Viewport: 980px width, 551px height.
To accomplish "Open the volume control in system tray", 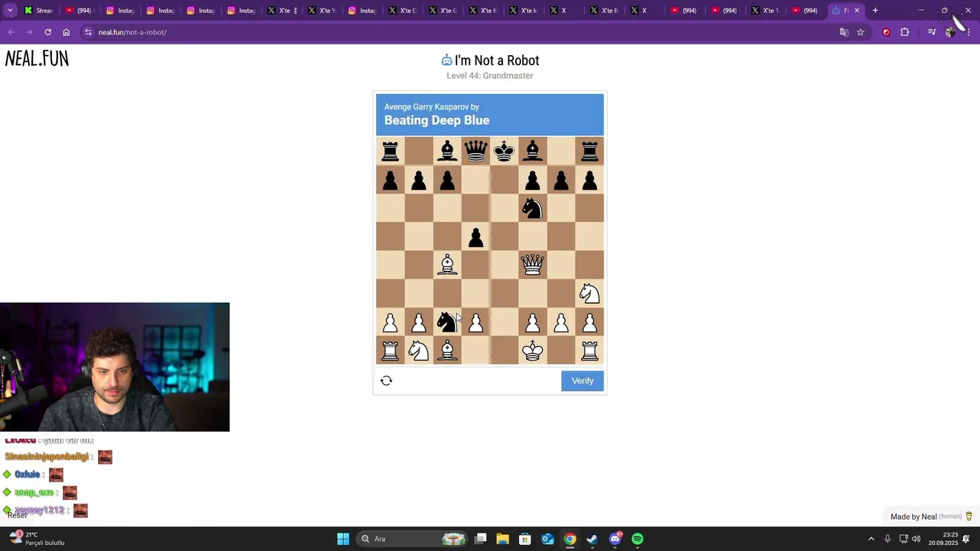I will tap(916, 539).
